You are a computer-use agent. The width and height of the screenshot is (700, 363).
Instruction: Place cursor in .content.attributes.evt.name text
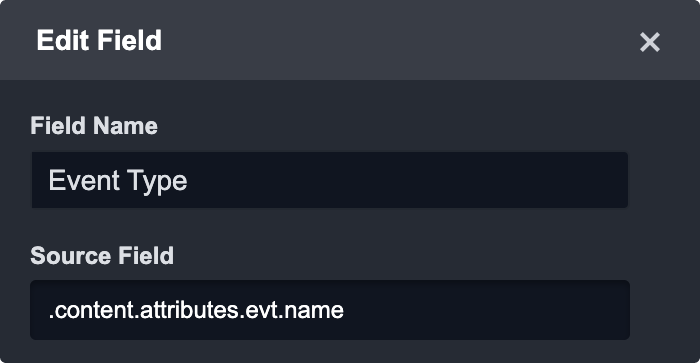pos(196,310)
